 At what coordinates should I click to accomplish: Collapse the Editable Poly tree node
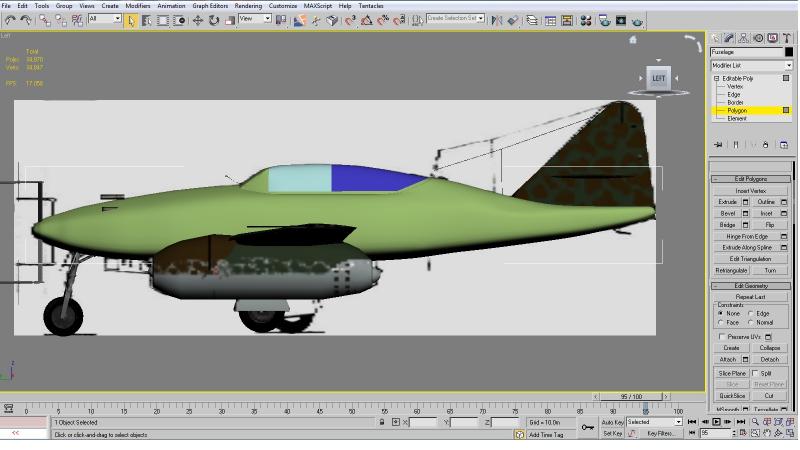[717, 79]
